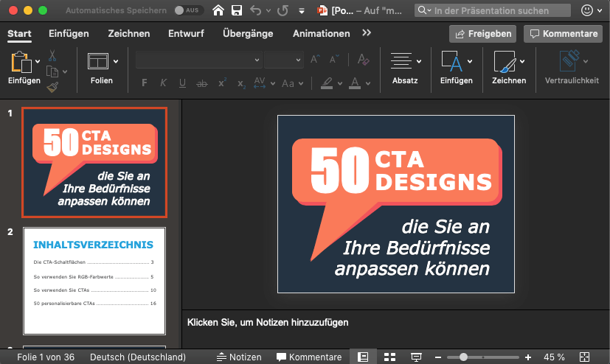Open the Zeichnen ribbon tab
Viewport: 610px width, 364px height.
click(129, 34)
